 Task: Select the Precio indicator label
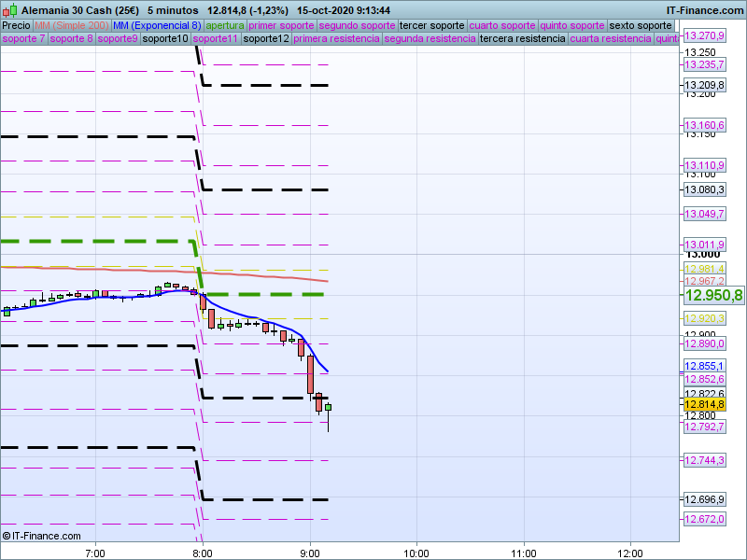[x=16, y=25]
